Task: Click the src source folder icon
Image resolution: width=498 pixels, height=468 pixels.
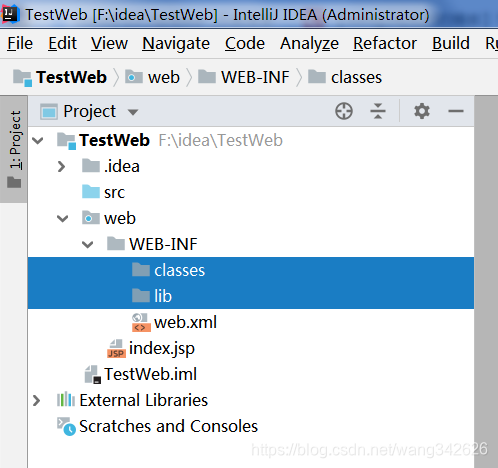Action: (x=91, y=192)
